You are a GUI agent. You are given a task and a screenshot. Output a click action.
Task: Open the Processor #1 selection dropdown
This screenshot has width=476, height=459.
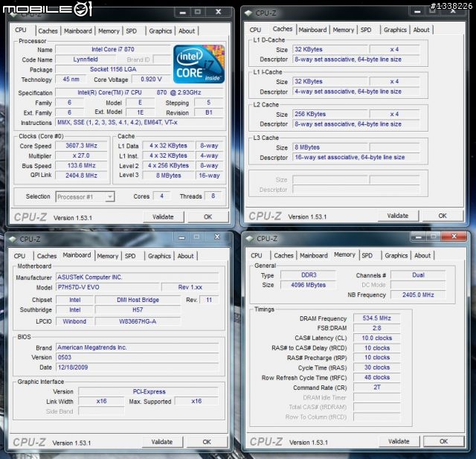pyautogui.click(x=86, y=196)
